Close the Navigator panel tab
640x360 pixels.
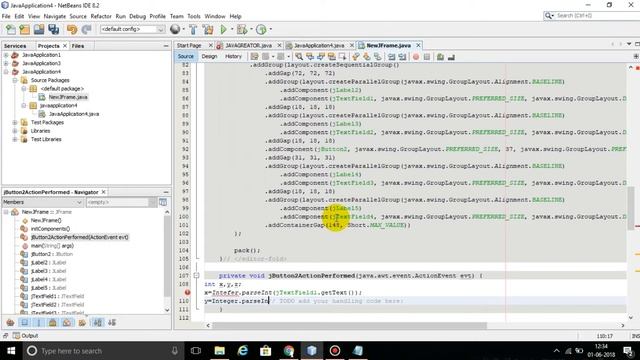104,192
